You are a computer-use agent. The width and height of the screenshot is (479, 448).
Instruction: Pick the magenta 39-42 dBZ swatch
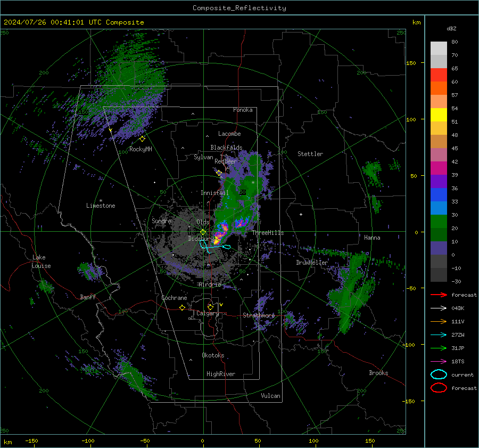(x=439, y=168)
